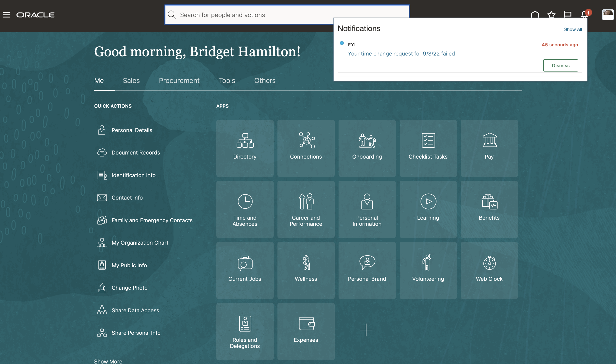Screen dimensions: 616x364
Task: Open Personal Details quick action
Action: [x=132, y=130]
